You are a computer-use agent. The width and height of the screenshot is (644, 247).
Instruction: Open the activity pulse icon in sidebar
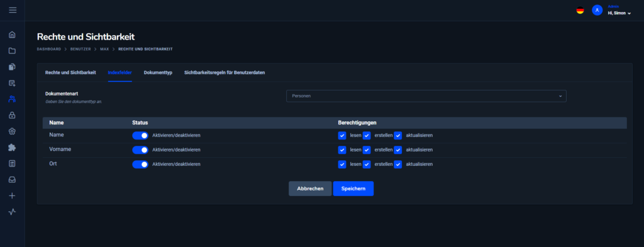[x=12, y=212]
